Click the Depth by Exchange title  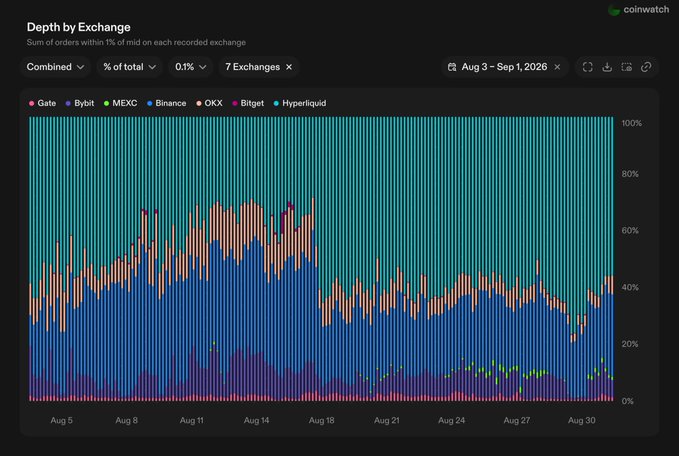click(78, 27)
